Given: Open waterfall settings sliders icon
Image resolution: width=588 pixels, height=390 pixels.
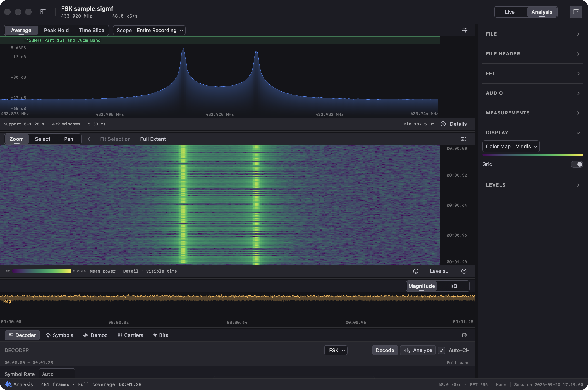Looking at the screenshot, I should (x=464, y=139).
